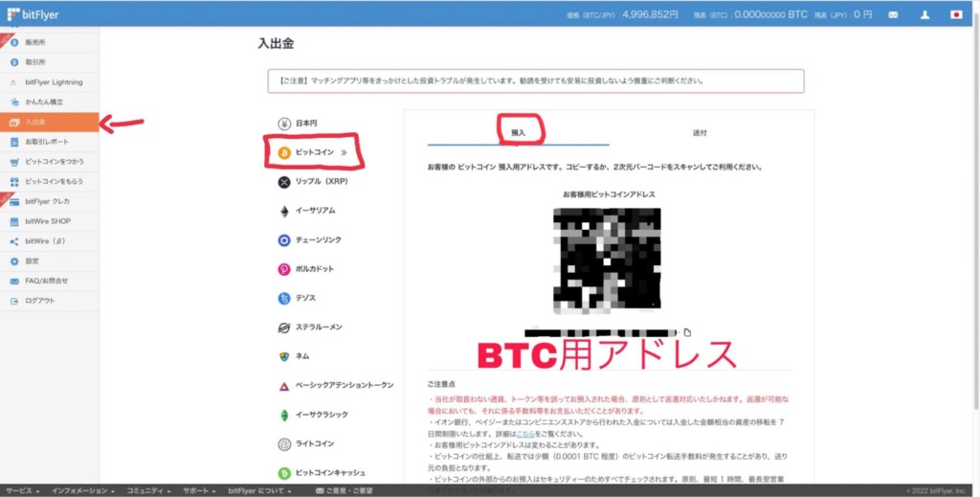The width and height of the screenshot is (980, 497).
Task: Select the ビットコインキャッシュ icon
Action: [284, 473]
